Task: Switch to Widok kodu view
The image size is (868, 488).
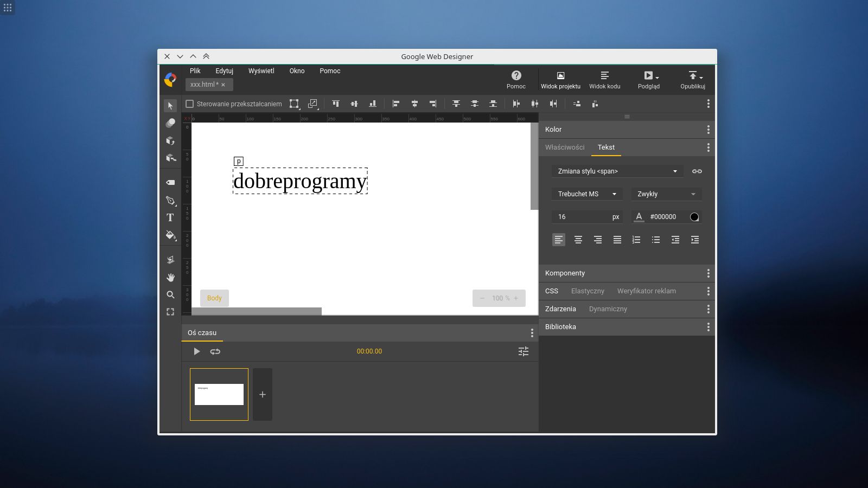Action: tap(604, 80)
